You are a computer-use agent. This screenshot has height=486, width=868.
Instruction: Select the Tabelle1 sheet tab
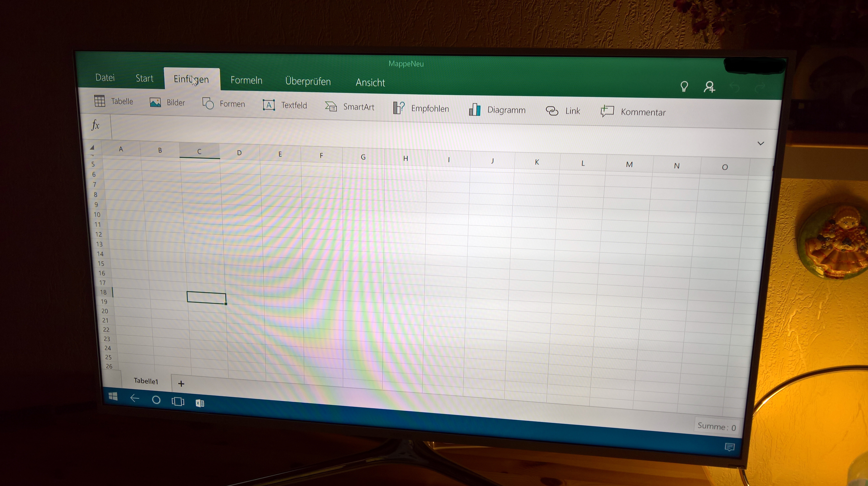[146, 381]
